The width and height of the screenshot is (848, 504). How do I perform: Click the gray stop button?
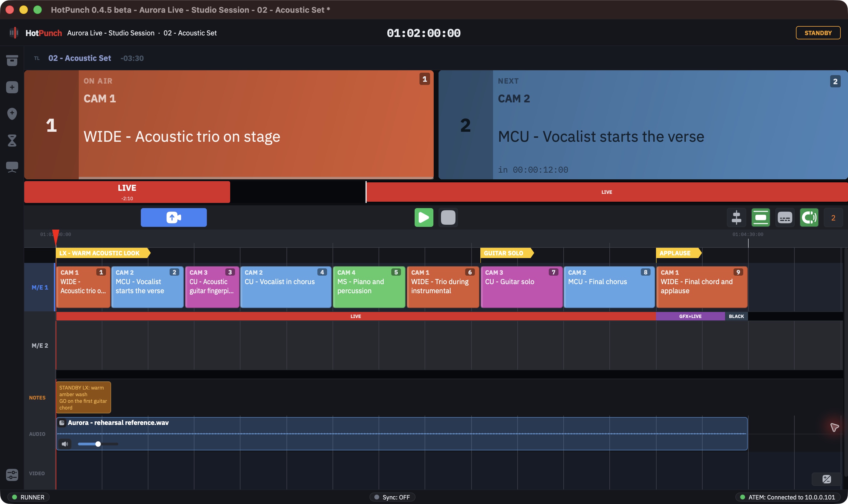pyautogui.click(x=448, y=217)
